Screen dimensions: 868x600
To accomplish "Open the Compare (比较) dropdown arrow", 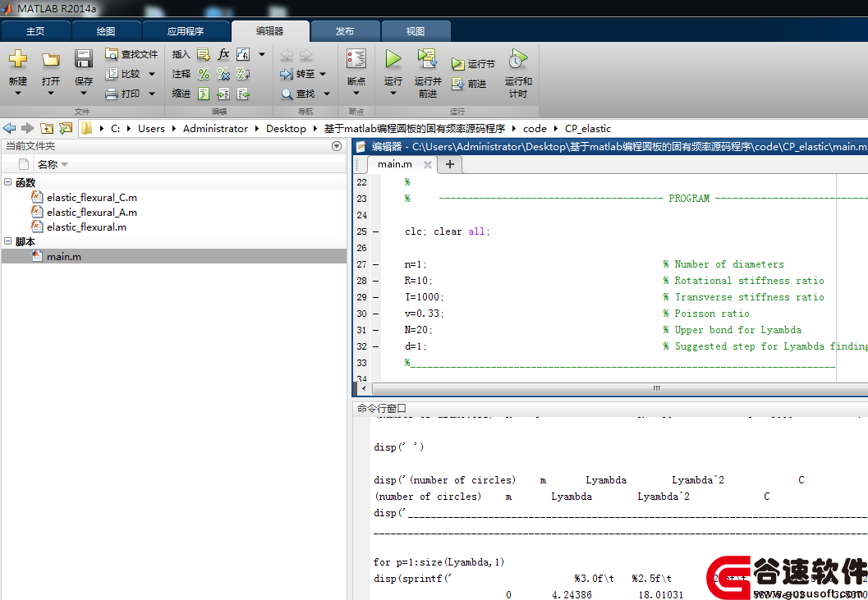I will [152, 74].
